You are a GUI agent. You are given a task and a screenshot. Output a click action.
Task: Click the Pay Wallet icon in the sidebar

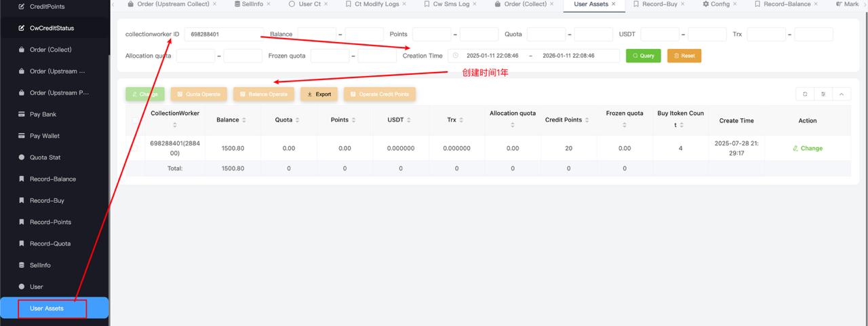tap(22, 136)
